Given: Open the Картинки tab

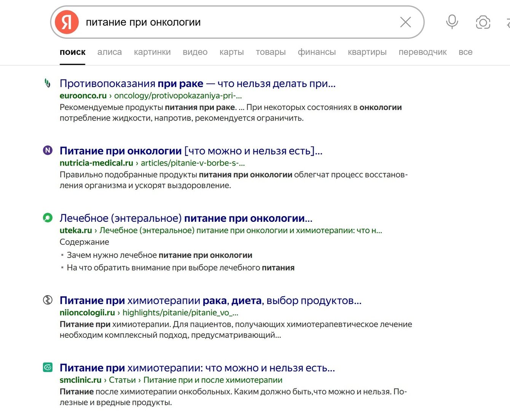Looking at the screenshot, I should pyautogui.click(x=152, y=52).
